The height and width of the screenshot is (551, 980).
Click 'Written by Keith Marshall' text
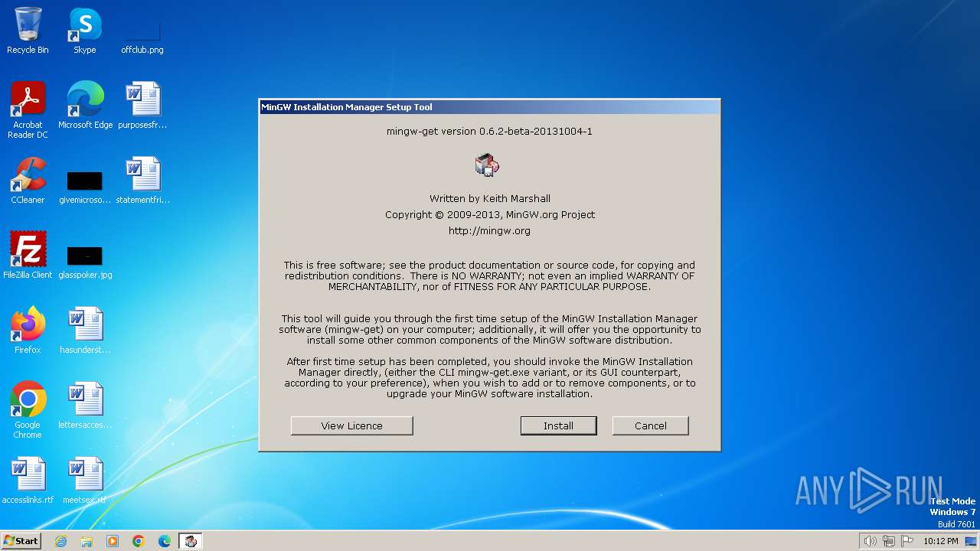click(489, 198)
